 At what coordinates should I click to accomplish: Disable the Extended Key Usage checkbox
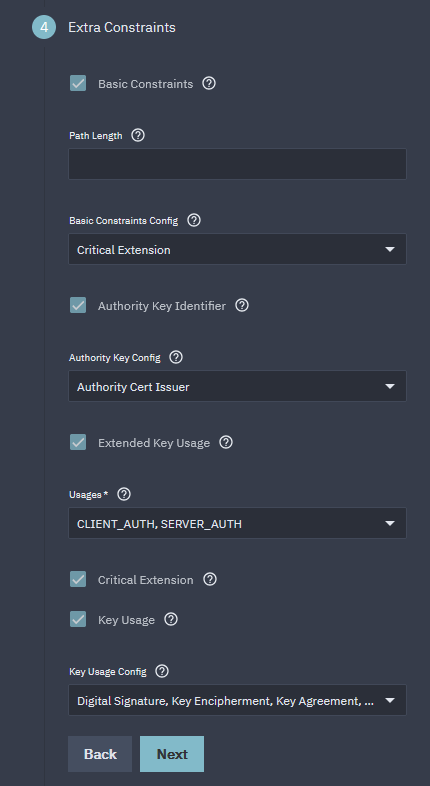point(78,442)
